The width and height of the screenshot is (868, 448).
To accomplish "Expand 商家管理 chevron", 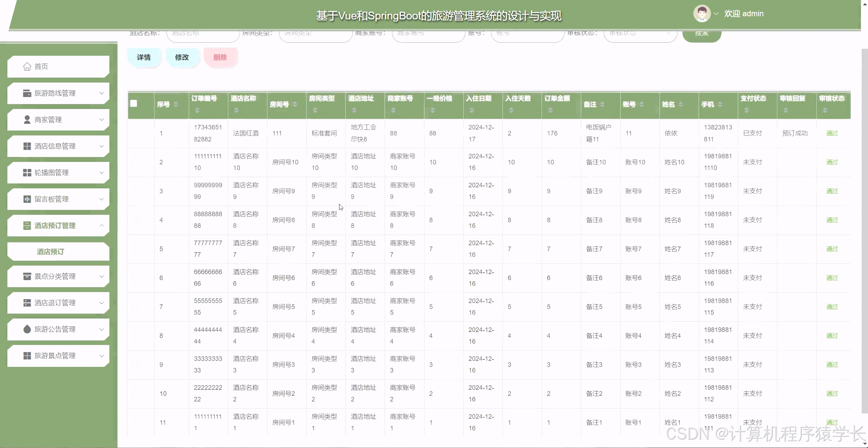I will pos(102,120).
